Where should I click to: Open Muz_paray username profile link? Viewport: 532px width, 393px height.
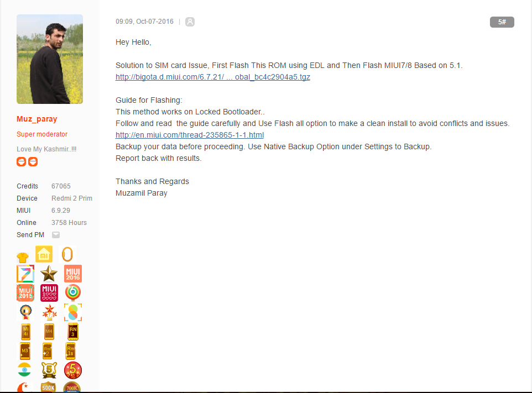37,119
